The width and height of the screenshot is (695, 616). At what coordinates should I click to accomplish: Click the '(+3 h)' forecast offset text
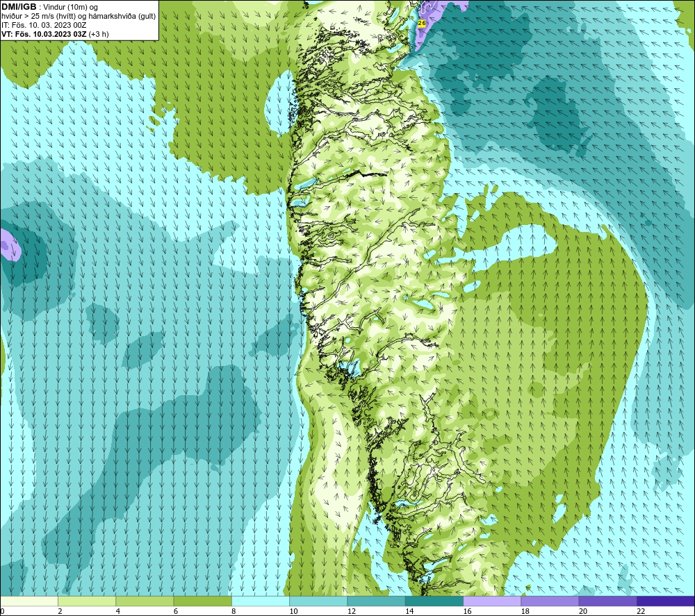click(x=99, y=34)
